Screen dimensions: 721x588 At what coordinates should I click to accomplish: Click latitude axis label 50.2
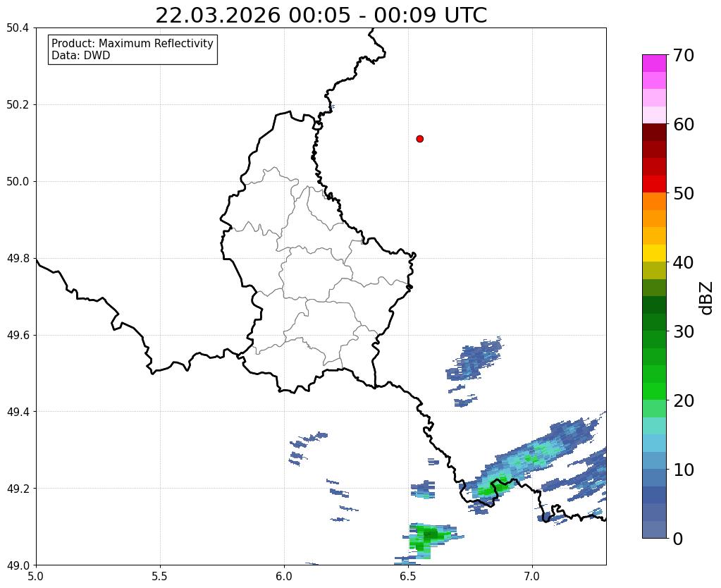18,105
